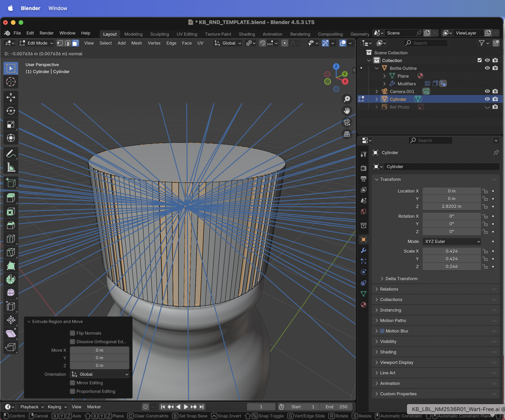Open the World properties tab

tap(363, 212)
